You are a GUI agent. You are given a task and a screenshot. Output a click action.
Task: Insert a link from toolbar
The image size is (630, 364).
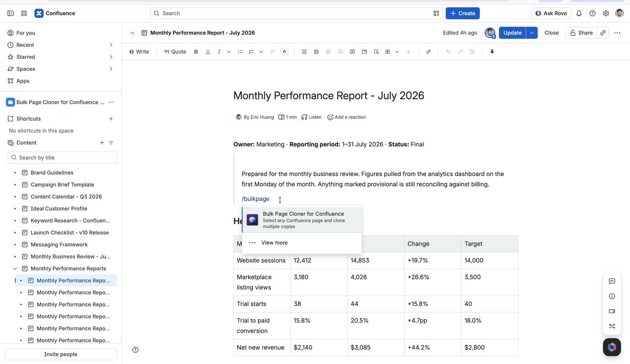(x=428, y=52)
